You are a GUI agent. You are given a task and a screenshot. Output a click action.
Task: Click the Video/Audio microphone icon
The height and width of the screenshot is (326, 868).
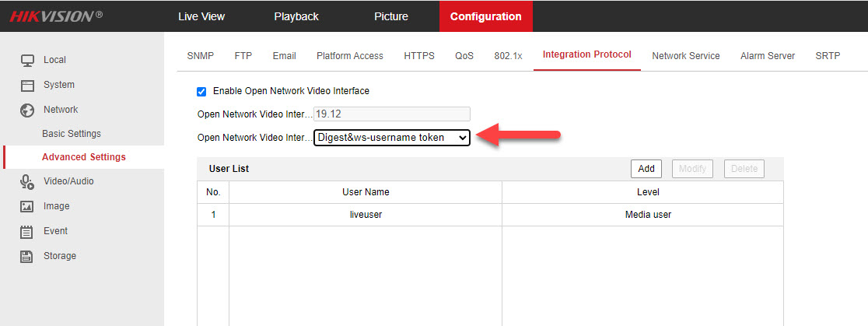click(27, 181)
